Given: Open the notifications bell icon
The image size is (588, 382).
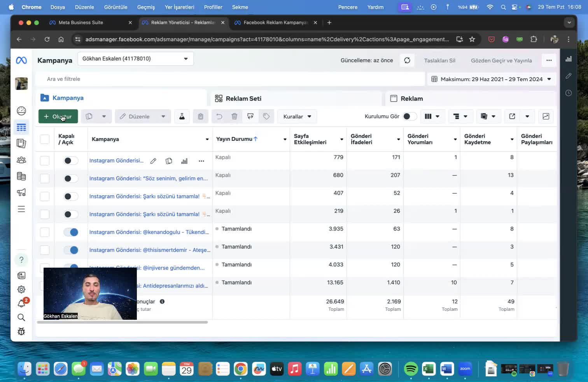Looking at the screenshot, I should click(x=21, y=303).
